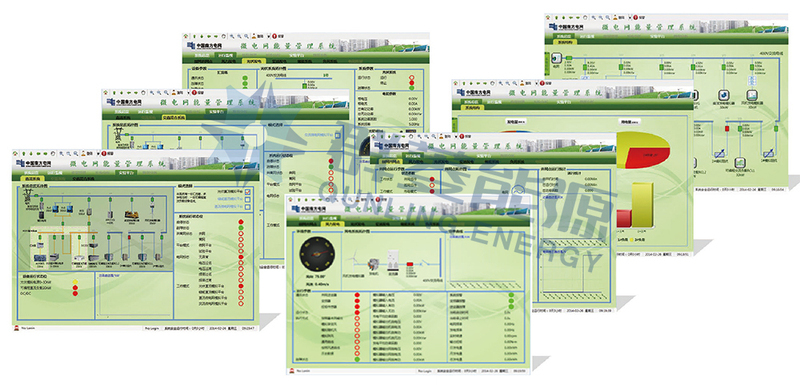The image size is (800, 385).
Task: Click grid power source icon in top-right single-line diagram
Action: pyautogui.click(x=556, y=59)
